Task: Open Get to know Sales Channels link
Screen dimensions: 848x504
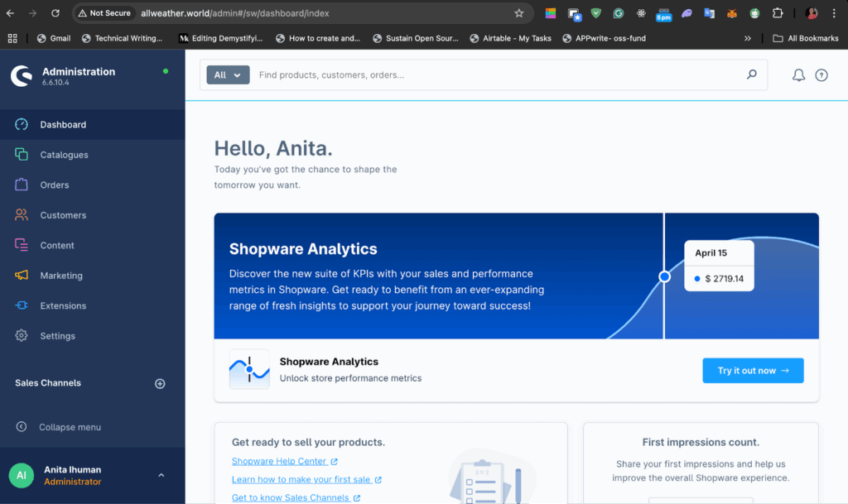Action: point(296,497)
